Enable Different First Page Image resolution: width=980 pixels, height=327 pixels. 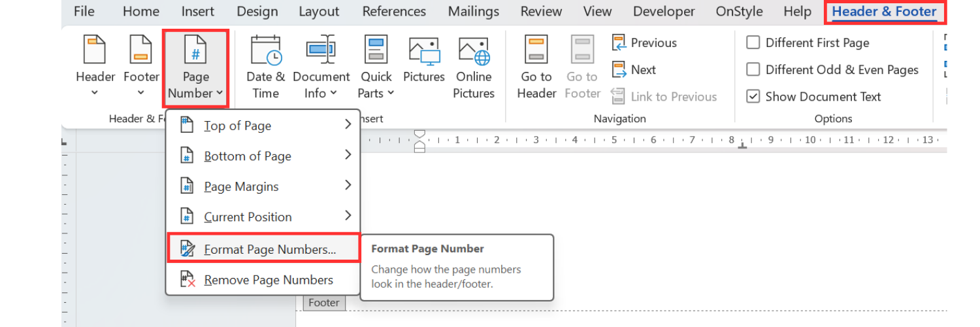coord(753,43)
